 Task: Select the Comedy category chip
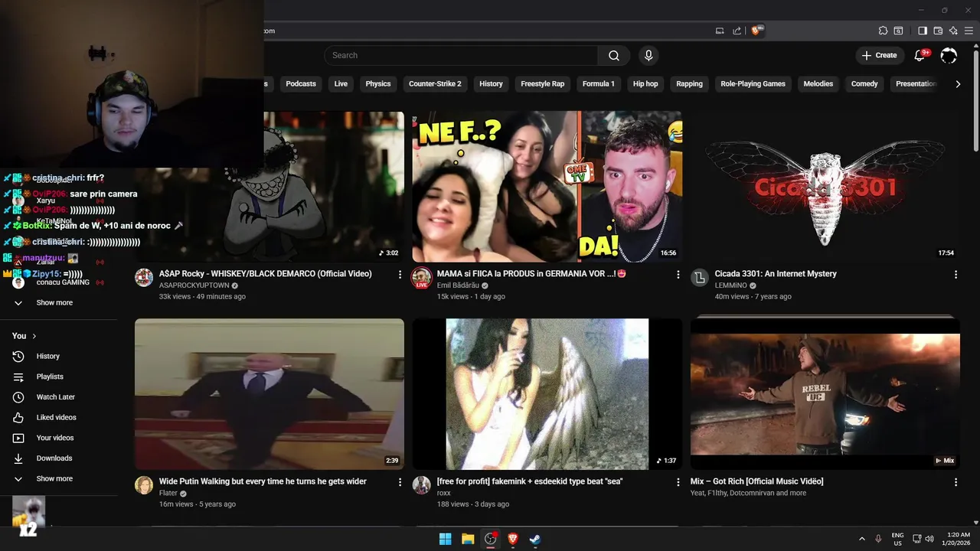[x=864, y=84]
